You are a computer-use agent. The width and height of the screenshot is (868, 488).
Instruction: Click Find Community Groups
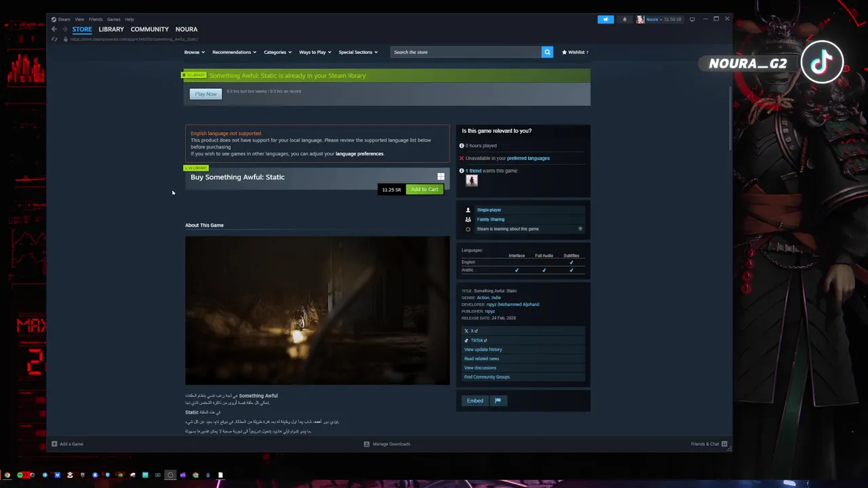[x=487, y=377]
